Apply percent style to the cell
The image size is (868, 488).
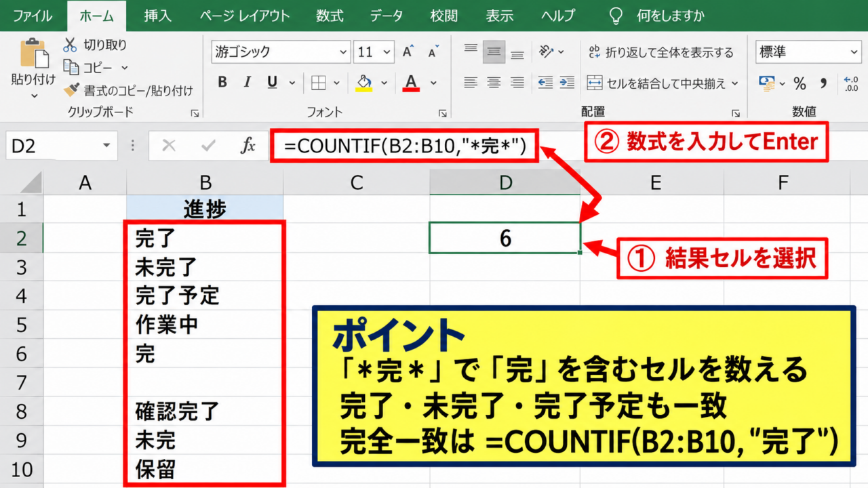[800, 83]
